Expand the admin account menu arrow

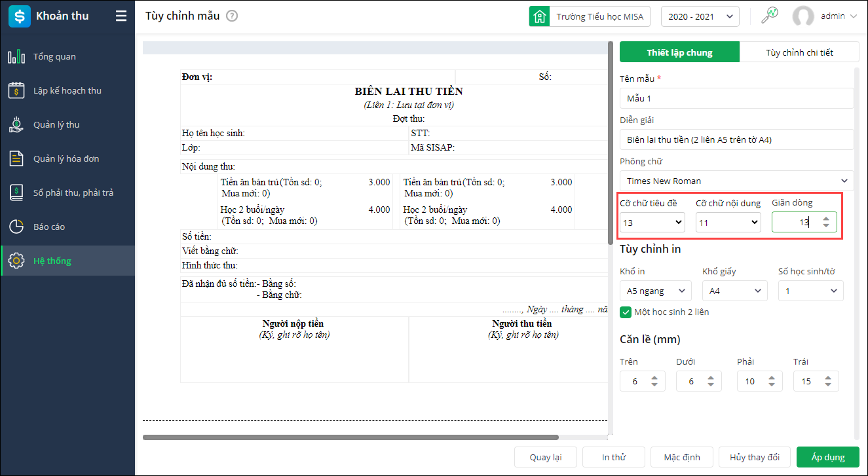pos(853,16)
